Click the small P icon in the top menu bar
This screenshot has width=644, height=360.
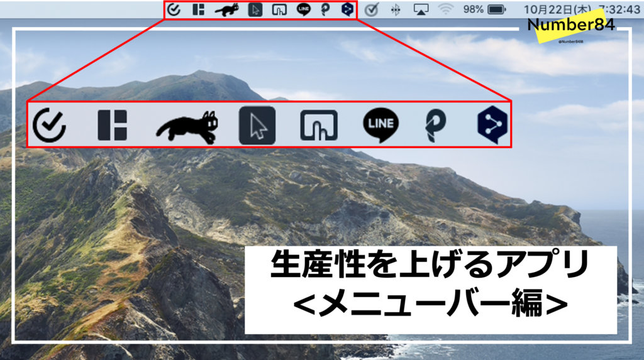coord(325,9)
